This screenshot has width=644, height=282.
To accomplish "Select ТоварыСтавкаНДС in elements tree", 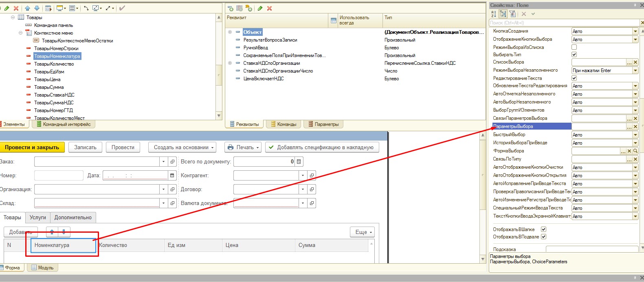I will (x=54, y=95).
